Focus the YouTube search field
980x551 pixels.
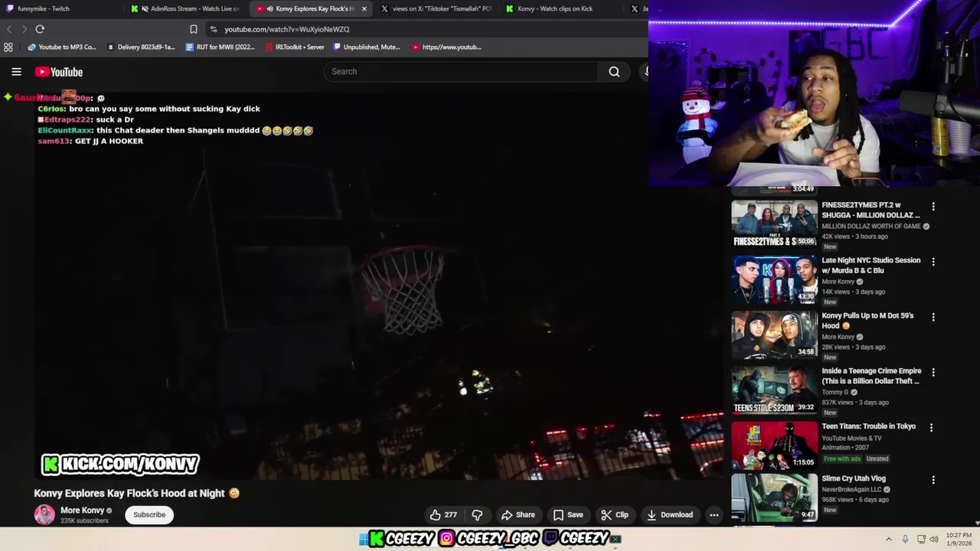pos(461,71)
